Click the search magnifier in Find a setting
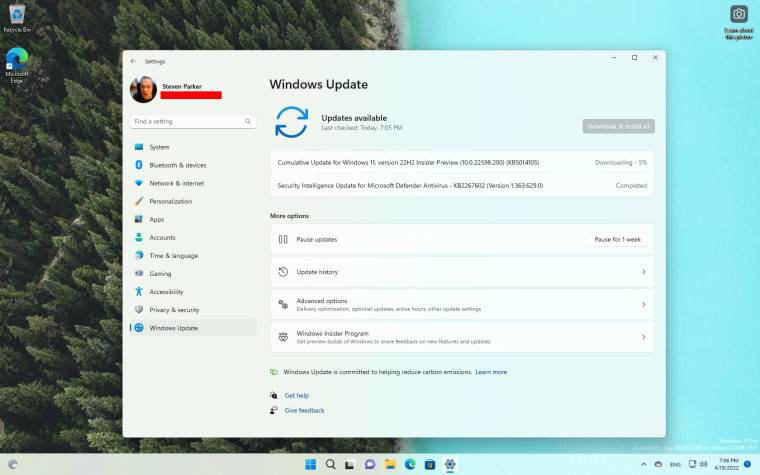Viewport: 760px width, 475px height. [x=248, y=121]
